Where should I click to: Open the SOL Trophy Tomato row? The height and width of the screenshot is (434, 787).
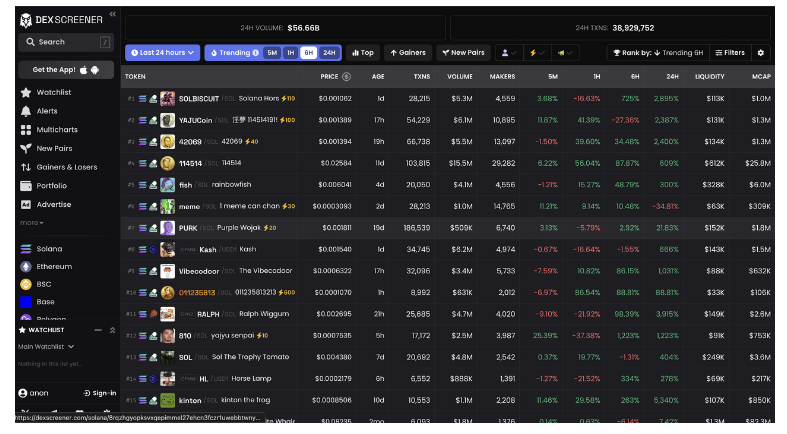(448, 357)
